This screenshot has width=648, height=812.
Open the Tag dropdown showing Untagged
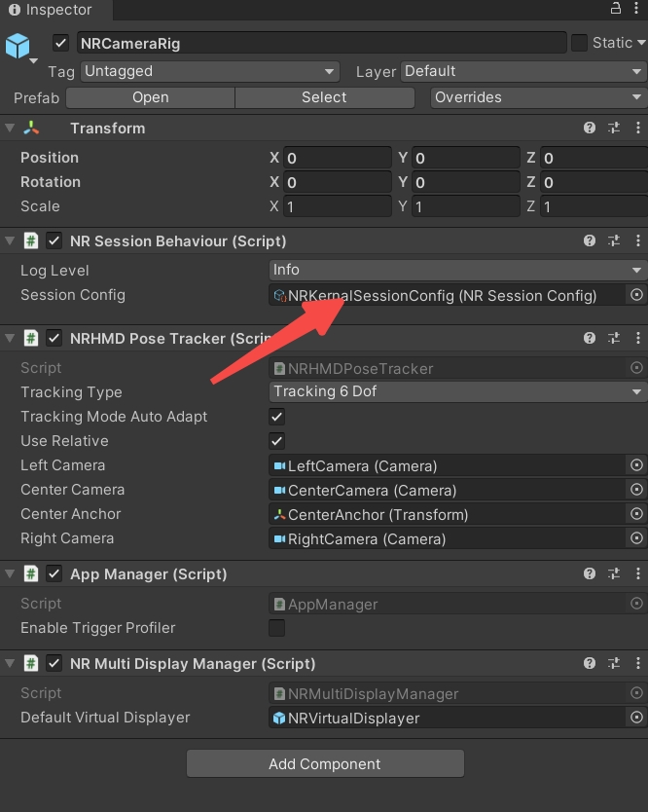tap(208, 72)
